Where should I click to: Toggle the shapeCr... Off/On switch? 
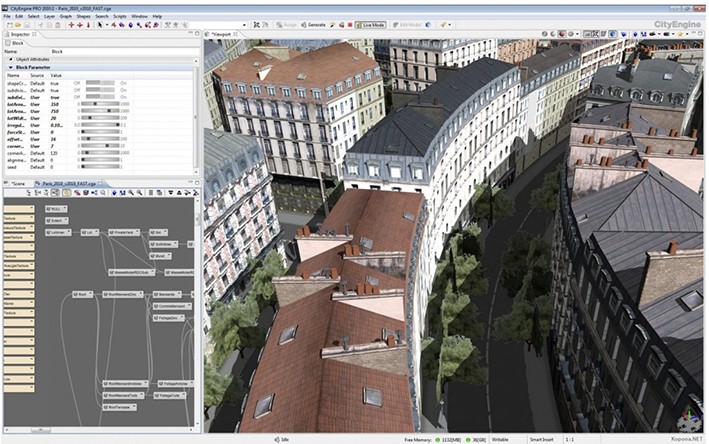click(99, 82)
